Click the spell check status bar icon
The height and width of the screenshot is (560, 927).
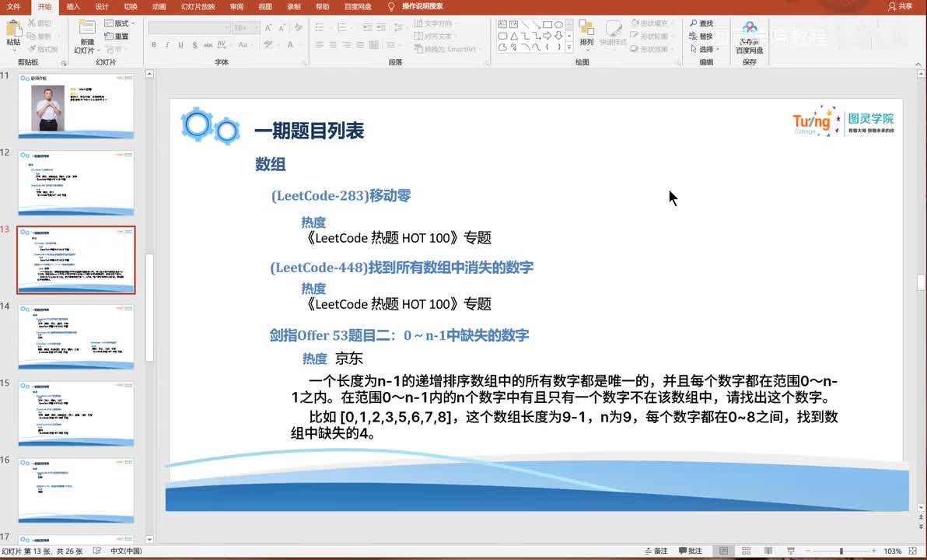click(x=97, y=551)
